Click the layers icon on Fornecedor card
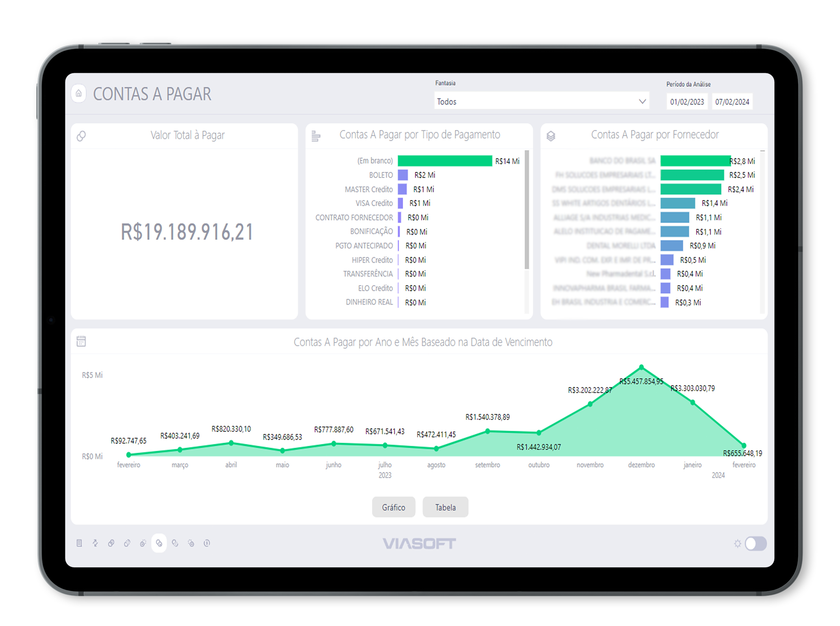Screen dimensions: 840x626 tap(551, 136)
